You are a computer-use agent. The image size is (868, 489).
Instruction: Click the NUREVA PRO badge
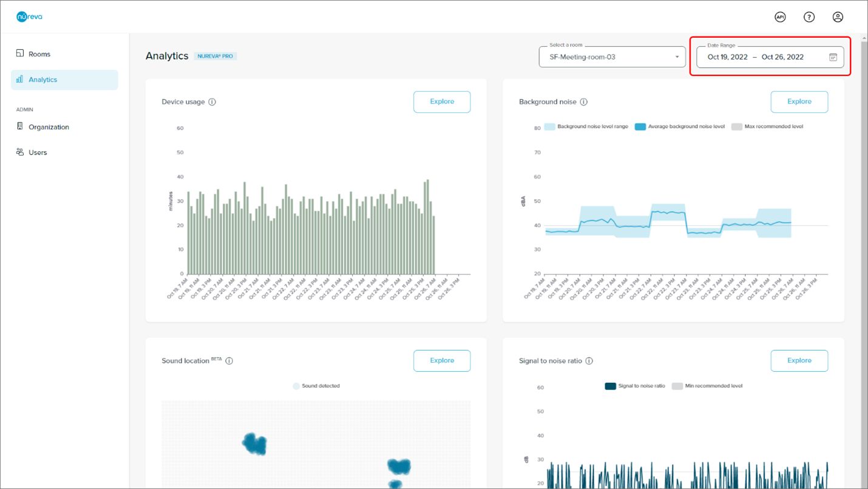point(215,56)
